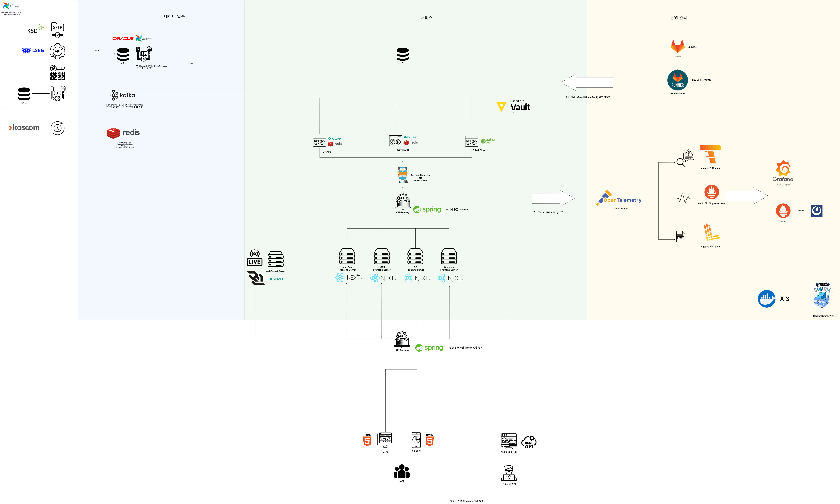Screen dimensions: 840x504
Task: Select the Airflow logo next to ORACLE
Action: click(144, 38)
